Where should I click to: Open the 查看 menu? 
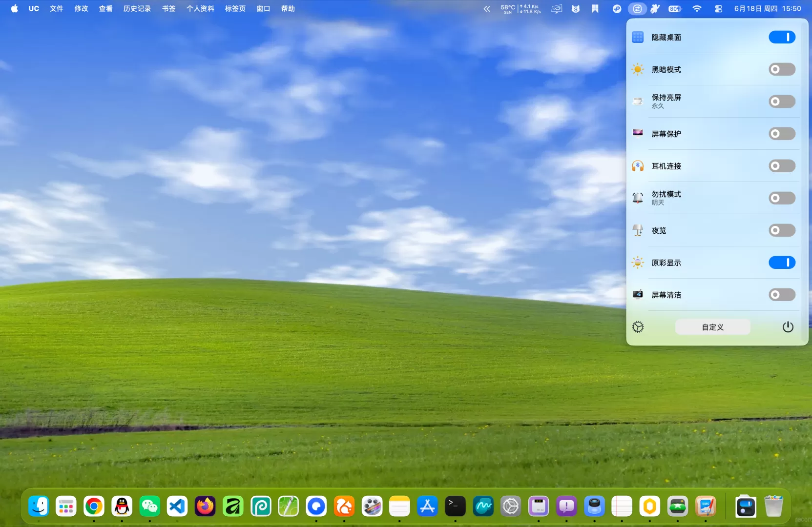(105, 8)
